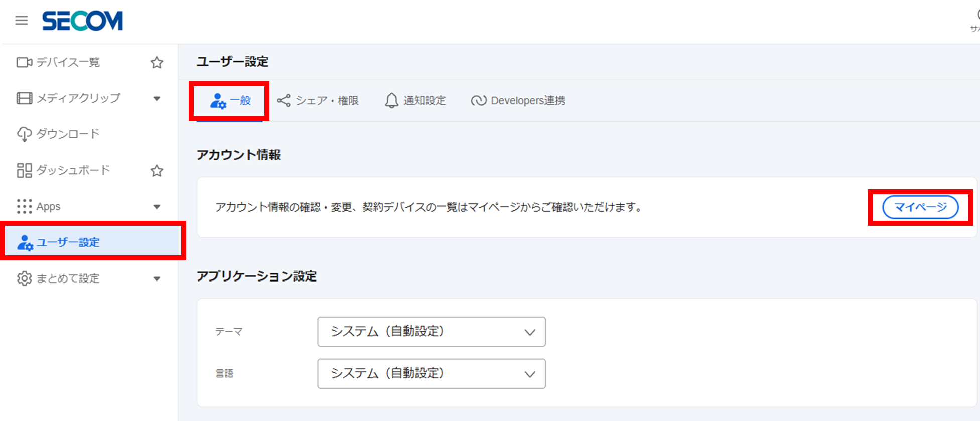The width and height of the screenshot is (980, 421).
Task: Click the Apps dots grid icon
Action: coord(24,206)
